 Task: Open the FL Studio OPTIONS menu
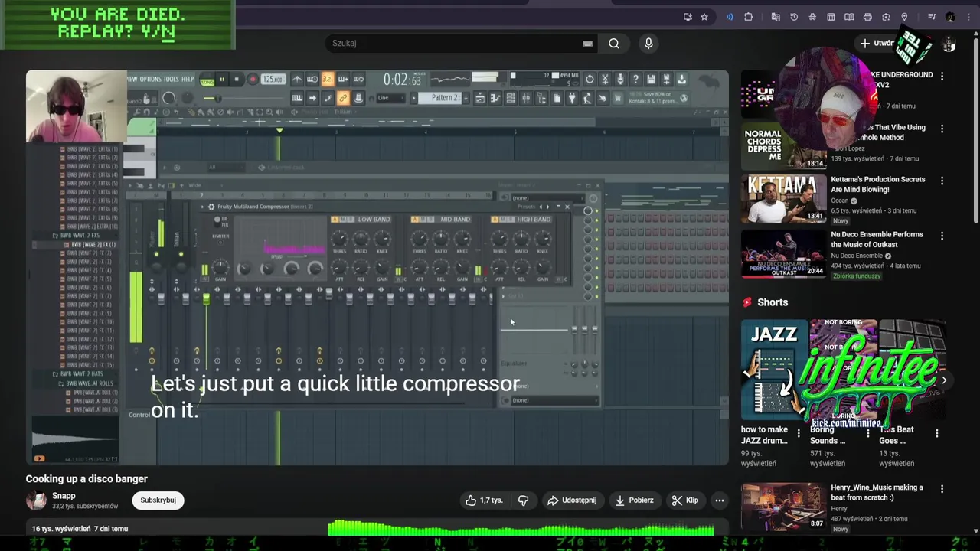tap(151, 79)
